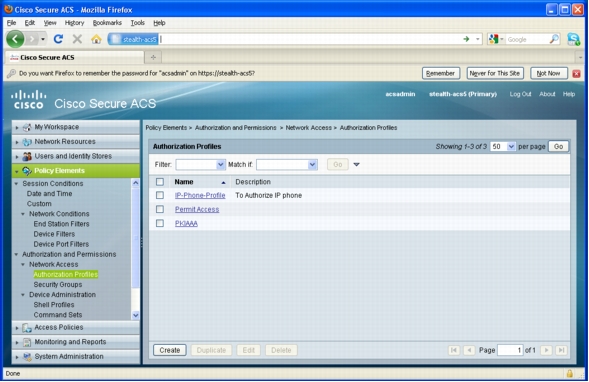Click the per page Go button
The image size is (589, 382).
[558, 146]
